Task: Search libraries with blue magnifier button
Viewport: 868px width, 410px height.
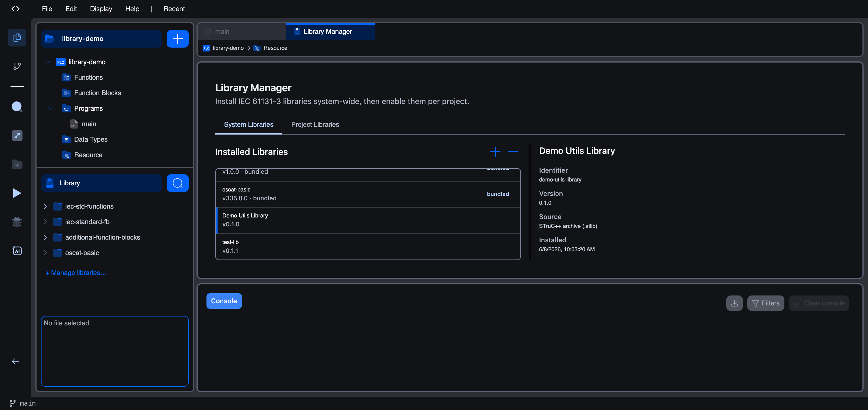Action: tap(178, 183)
